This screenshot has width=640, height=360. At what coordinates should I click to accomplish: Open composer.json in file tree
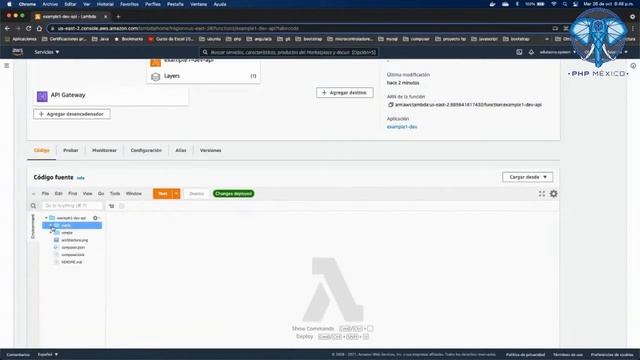coord(73,247)
